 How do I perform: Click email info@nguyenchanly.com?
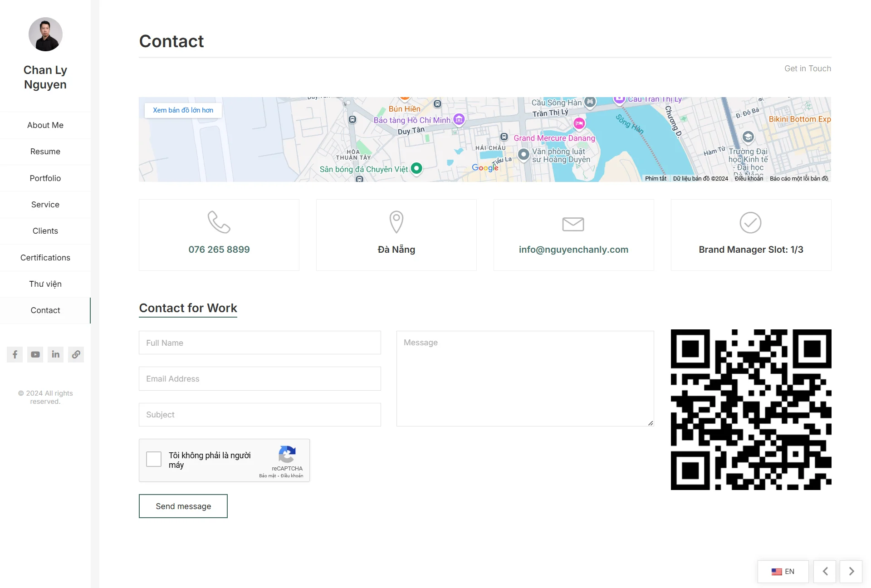573,250
